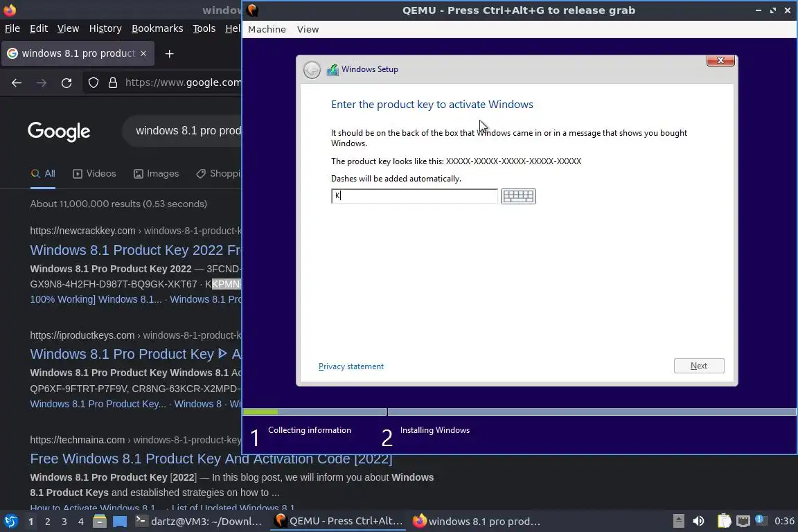
Task: Open the file manager taskbar icon
Action: (100, 522)
